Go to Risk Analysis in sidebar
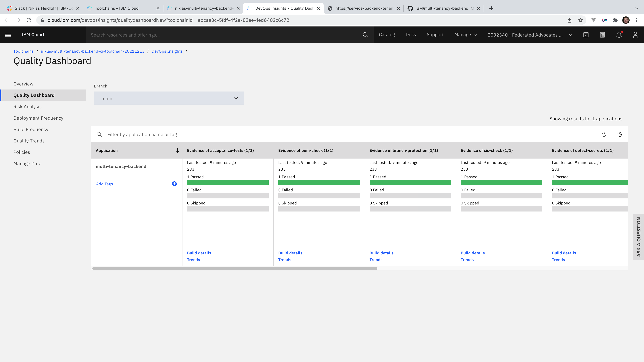 28,107
